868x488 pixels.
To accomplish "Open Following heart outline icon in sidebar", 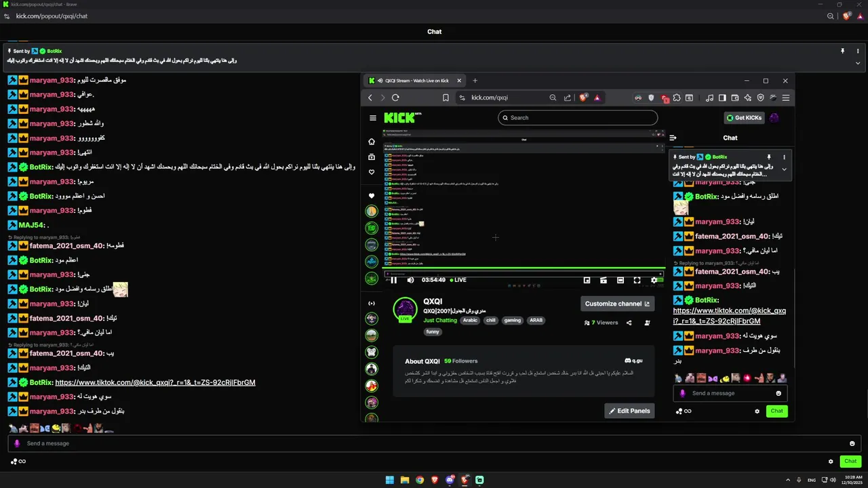I will tap(372, 172).
